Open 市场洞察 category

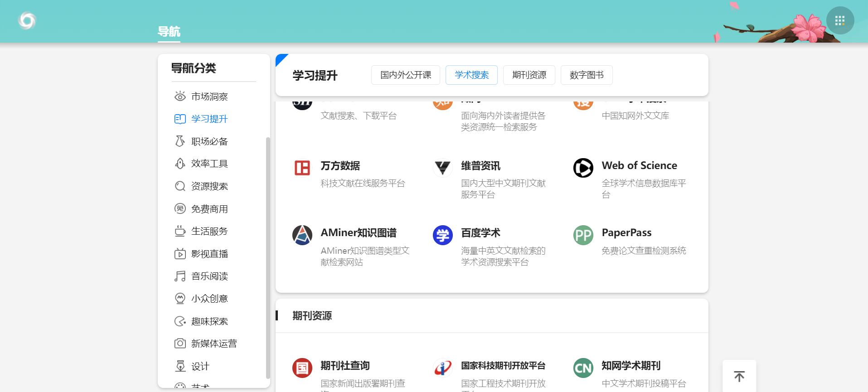pyautogui.click(x=209, y=97)
